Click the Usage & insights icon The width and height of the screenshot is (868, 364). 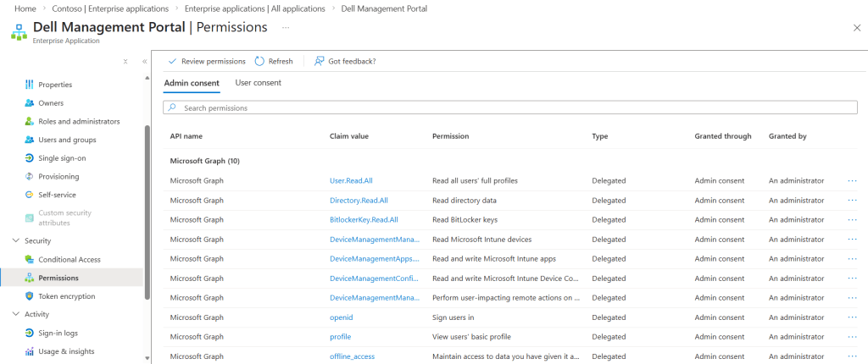click(x=30, y=351)
